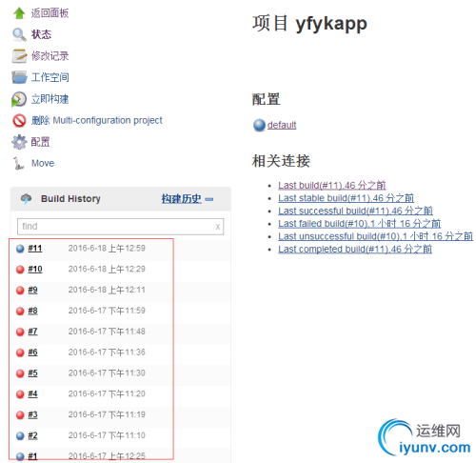Open build #5 link
The height and width of the screenshot is (463, 476).
pos(32,373)
